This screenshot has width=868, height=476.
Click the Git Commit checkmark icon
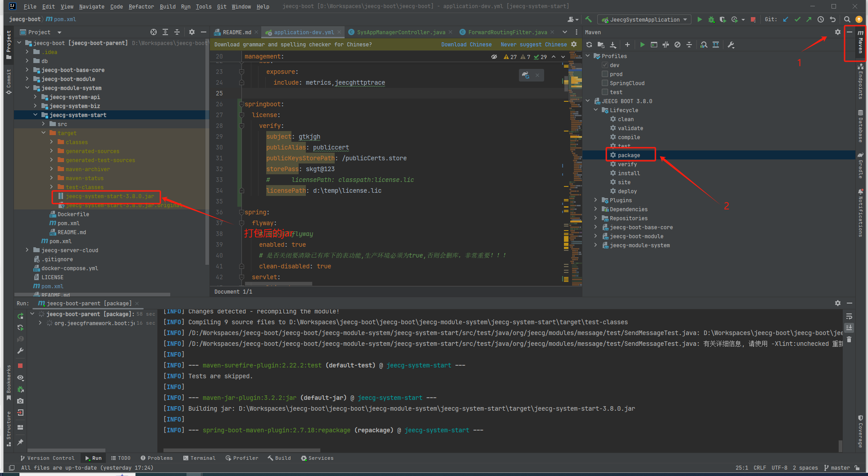pos(797,19)
